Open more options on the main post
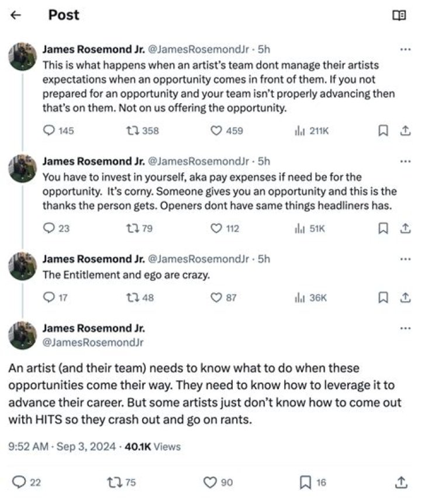 click(405, 328)
